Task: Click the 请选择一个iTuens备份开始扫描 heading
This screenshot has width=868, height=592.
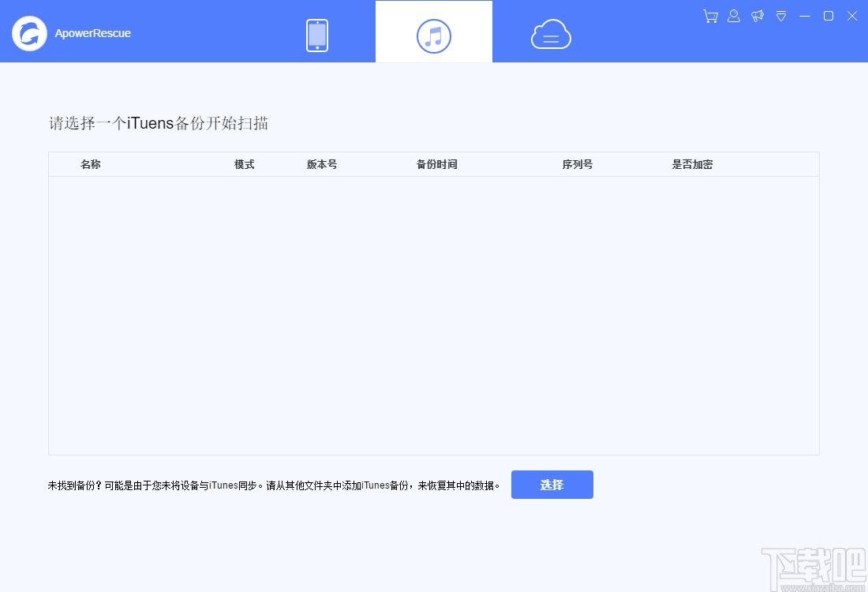Action: [159, 123]
